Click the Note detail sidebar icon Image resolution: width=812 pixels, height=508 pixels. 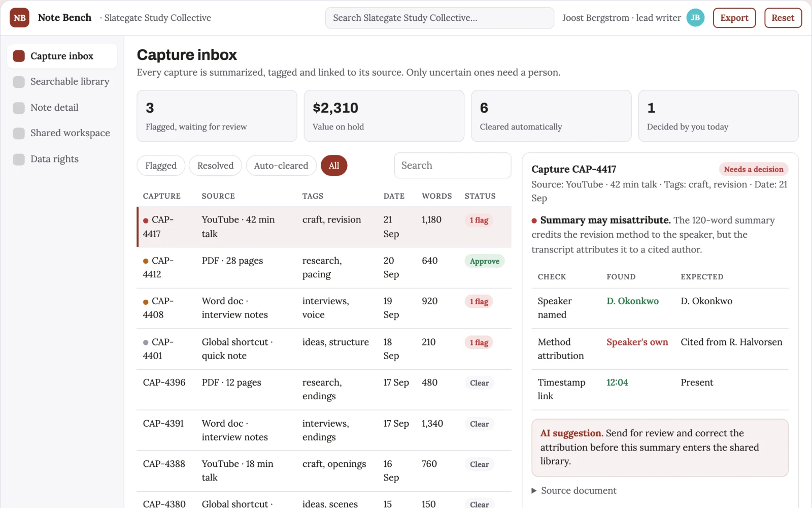coord(19,108)
